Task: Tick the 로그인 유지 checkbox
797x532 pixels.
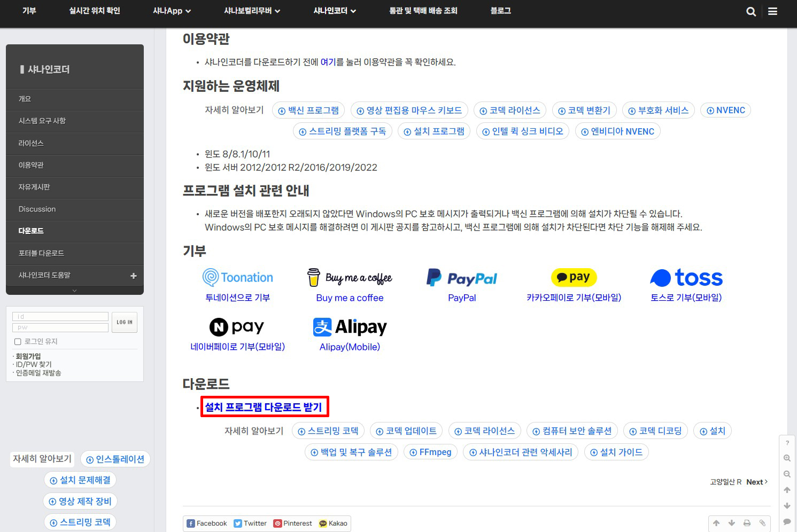Action: click(18, 342)
